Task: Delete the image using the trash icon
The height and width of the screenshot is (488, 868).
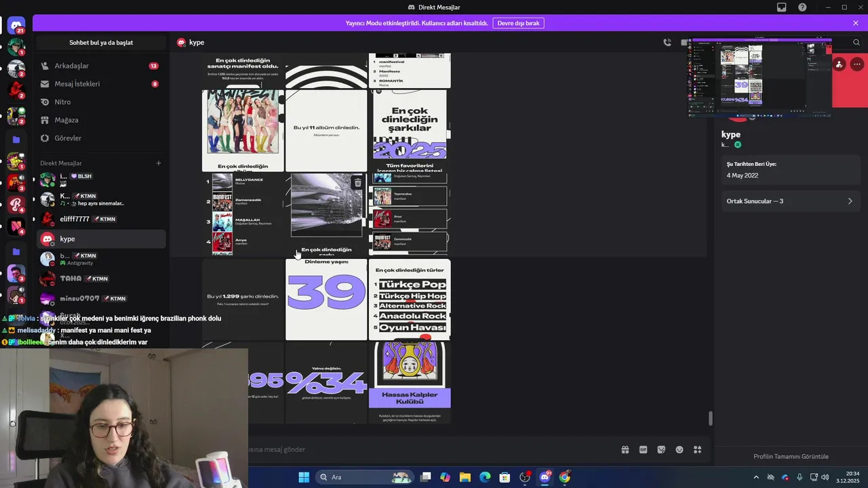Action: point(358,183)
